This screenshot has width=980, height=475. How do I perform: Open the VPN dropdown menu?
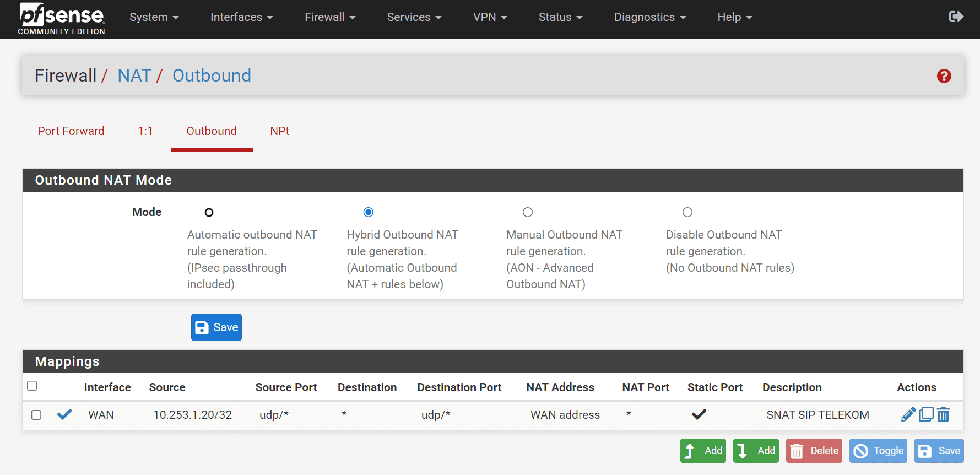coord(490,17)
